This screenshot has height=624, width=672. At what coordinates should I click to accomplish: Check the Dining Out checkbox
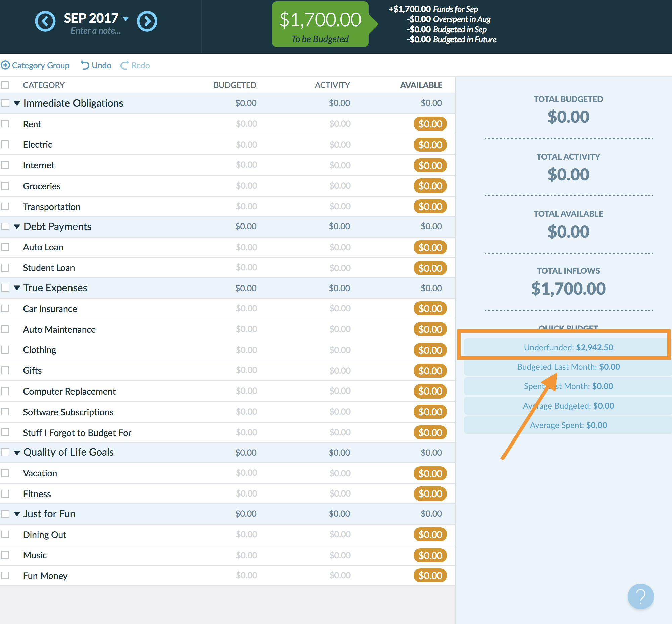(5, 534)
